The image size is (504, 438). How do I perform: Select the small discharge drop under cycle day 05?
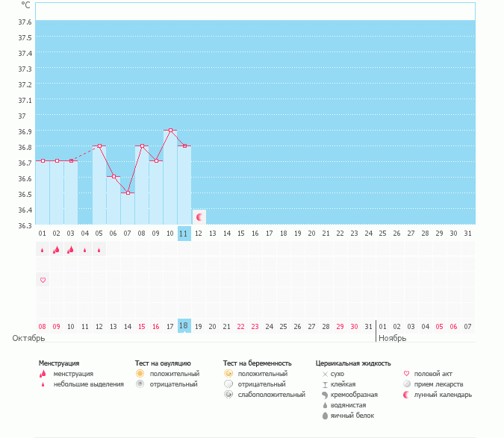[x=99, y=251]
